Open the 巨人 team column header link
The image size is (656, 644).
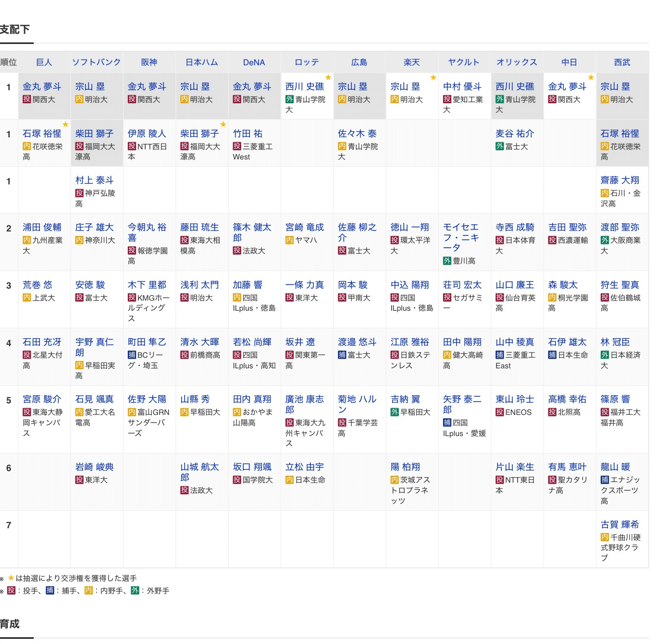click(44, 62)
